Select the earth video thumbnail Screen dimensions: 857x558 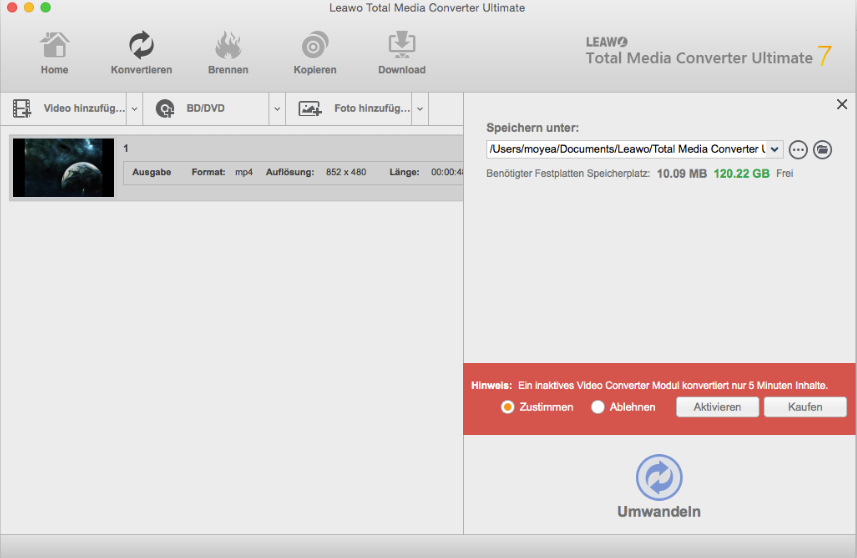(x=63, y=167)
